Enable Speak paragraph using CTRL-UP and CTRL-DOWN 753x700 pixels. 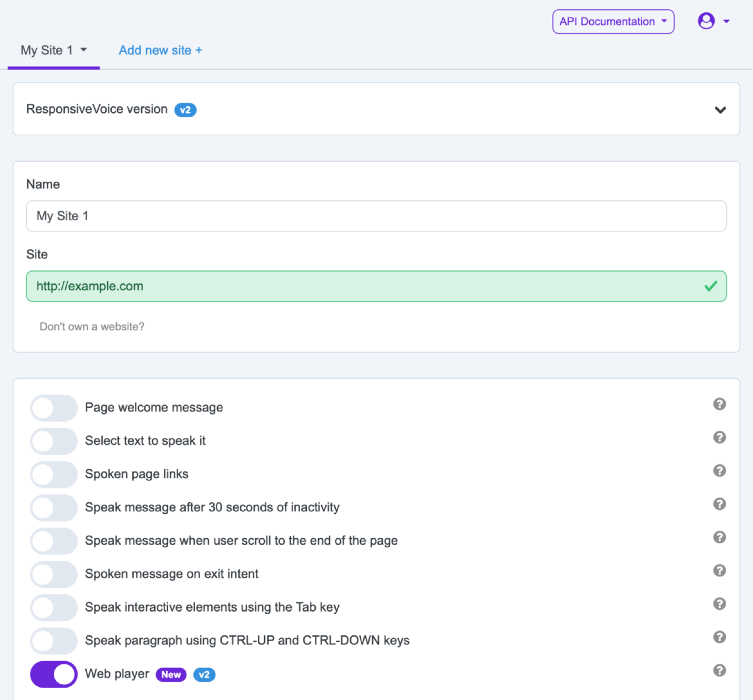coord(54,641)
